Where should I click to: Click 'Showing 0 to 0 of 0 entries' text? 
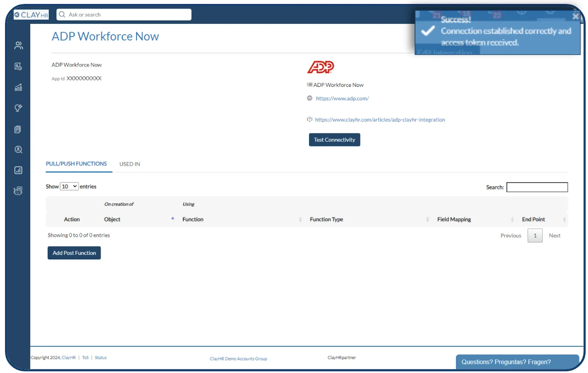tap(79, 235)
